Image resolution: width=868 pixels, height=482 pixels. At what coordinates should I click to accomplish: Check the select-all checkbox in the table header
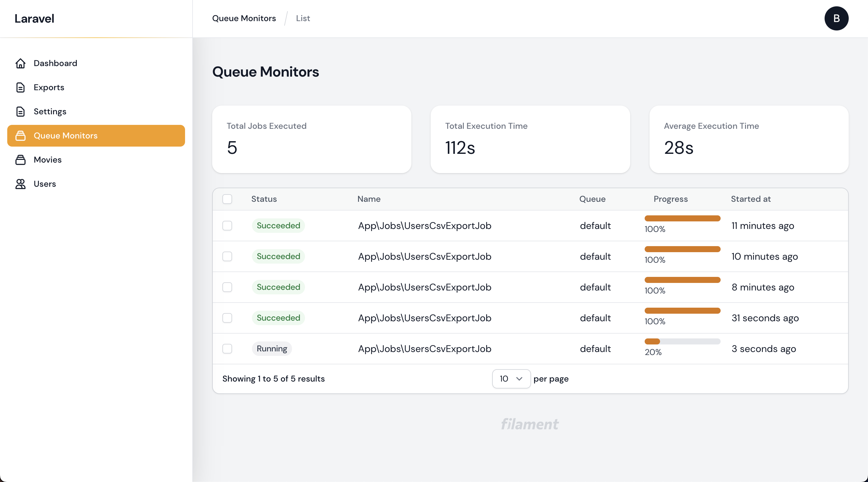(227, 199)
